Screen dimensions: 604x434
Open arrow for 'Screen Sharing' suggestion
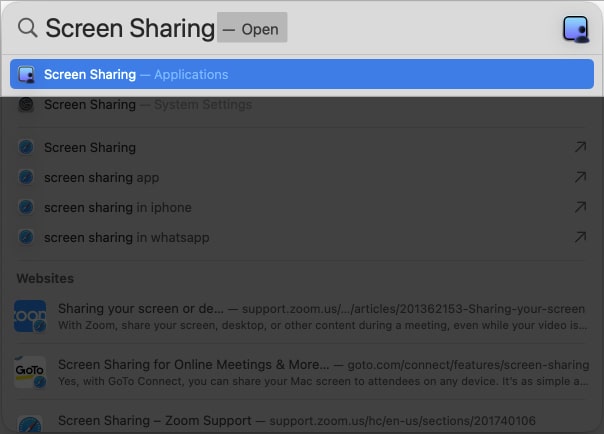click(x=580, y=147)
